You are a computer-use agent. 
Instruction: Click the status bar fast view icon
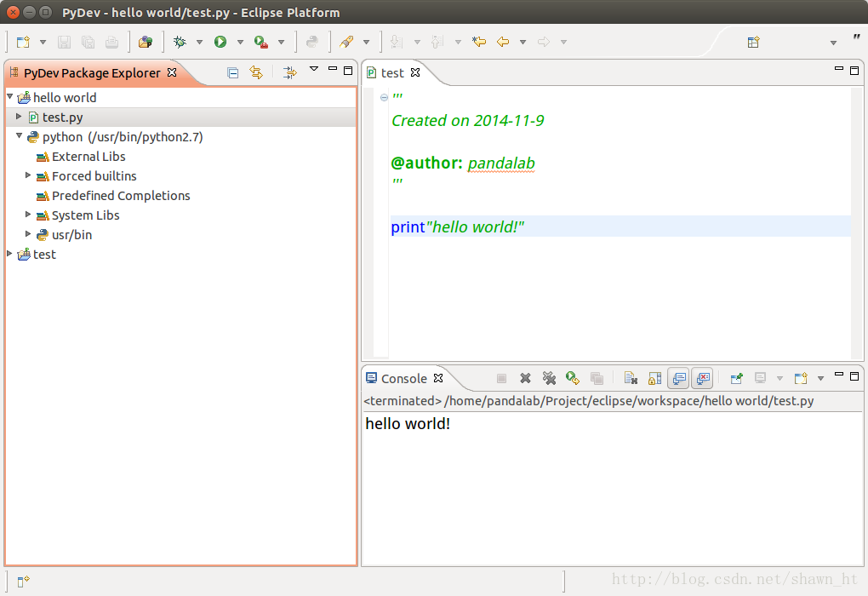pos(23,581)
